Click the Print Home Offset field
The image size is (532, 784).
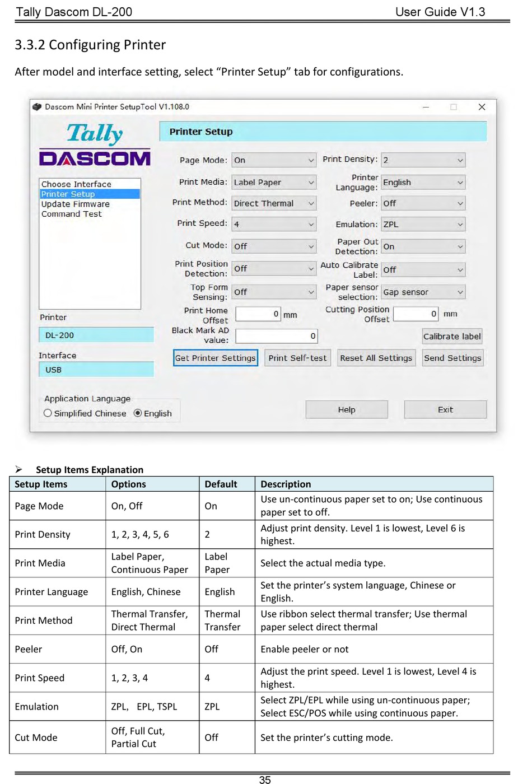pyautogui.click(x=258, y=314)
